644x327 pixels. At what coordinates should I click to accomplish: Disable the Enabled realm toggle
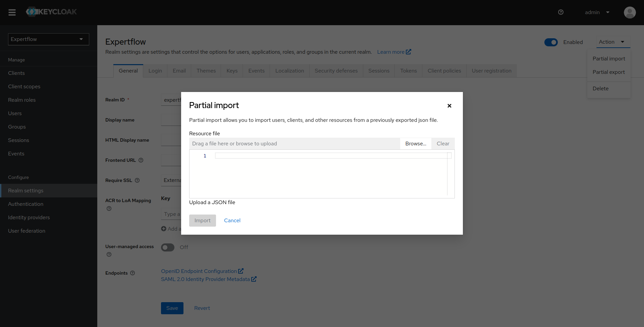pyautogui.click(x=551, y=42)
